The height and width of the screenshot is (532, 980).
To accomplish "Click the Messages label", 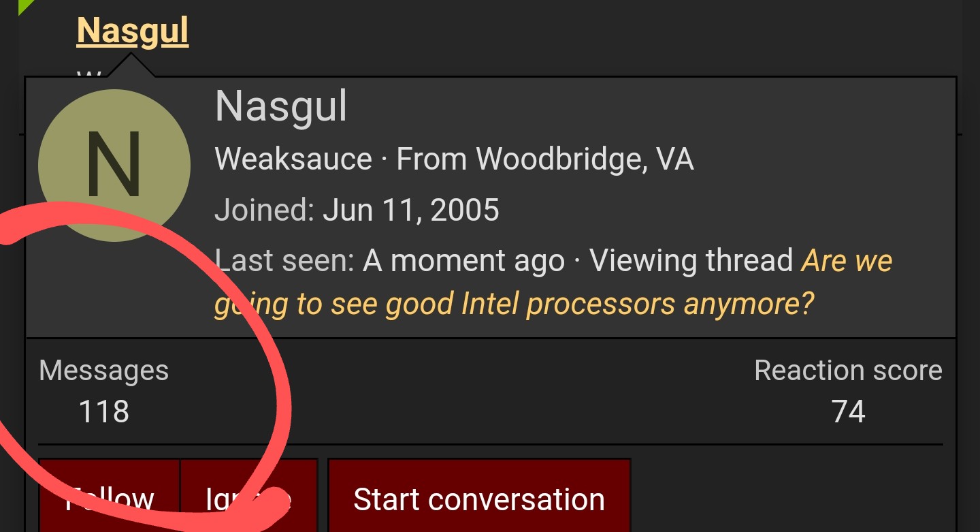I will [103, 371].
